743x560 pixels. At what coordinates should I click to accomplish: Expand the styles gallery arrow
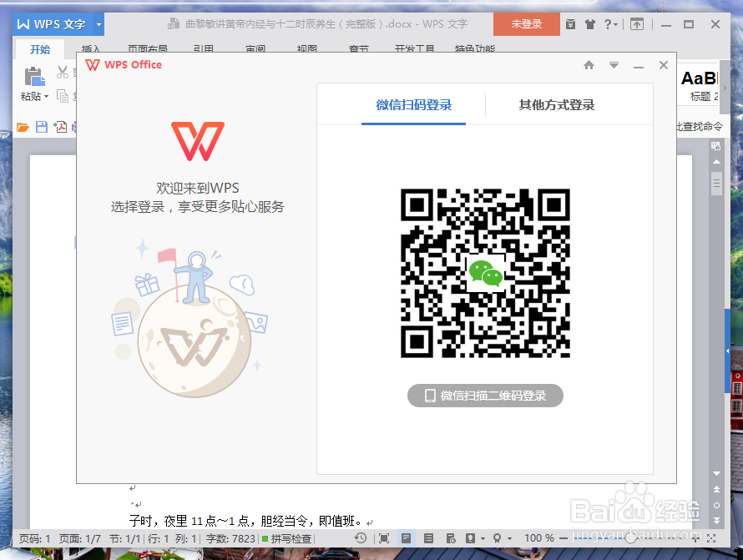(724, 88)
